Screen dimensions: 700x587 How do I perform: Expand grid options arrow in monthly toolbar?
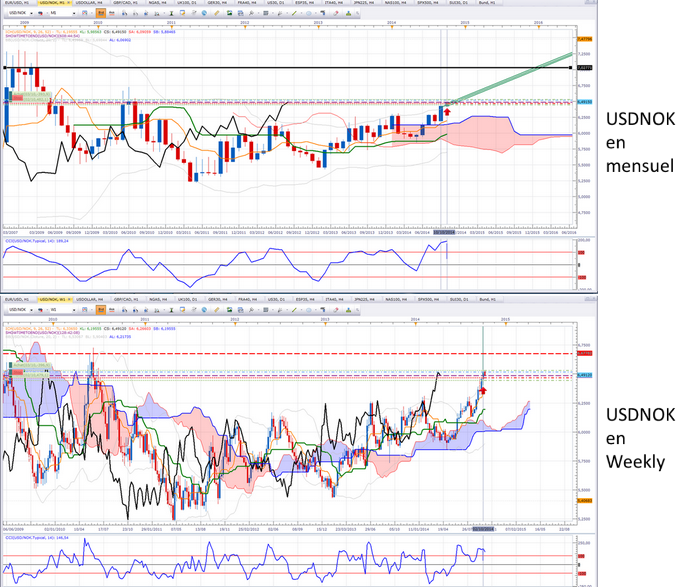coord(273,13)
